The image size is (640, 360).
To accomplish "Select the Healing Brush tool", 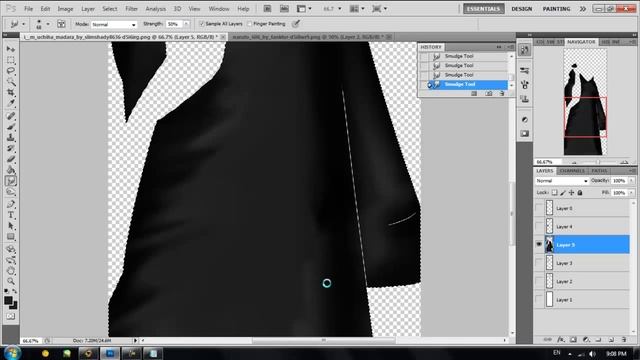I will (11, 116).
